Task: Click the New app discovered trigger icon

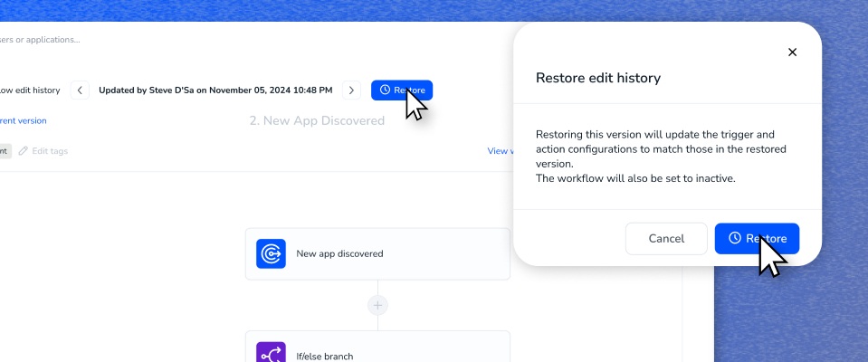Action: pos(271,253)
